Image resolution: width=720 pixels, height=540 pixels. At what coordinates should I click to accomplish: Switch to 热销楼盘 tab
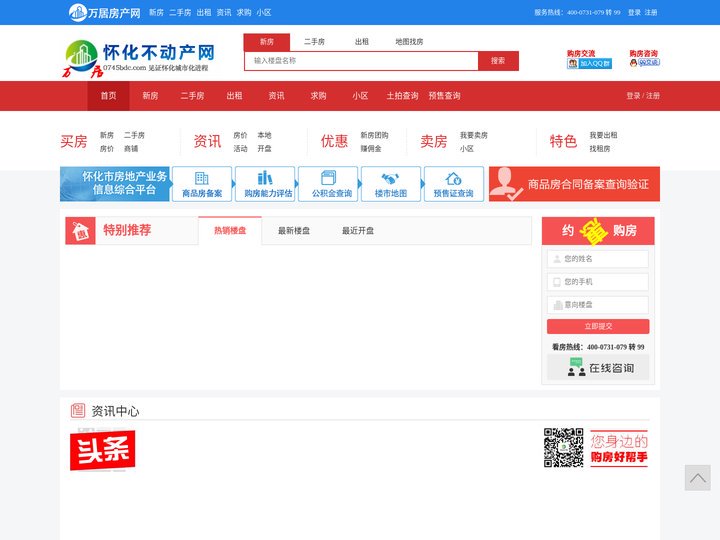[x=230, y=231]
